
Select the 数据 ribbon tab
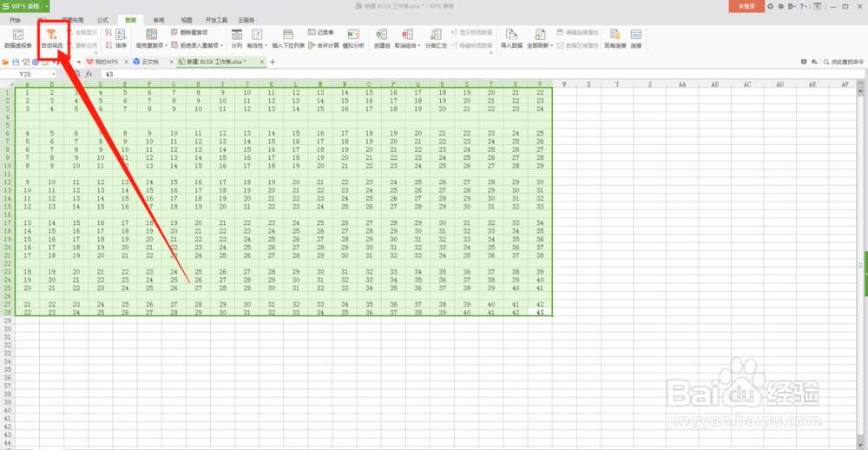[131, 19]
